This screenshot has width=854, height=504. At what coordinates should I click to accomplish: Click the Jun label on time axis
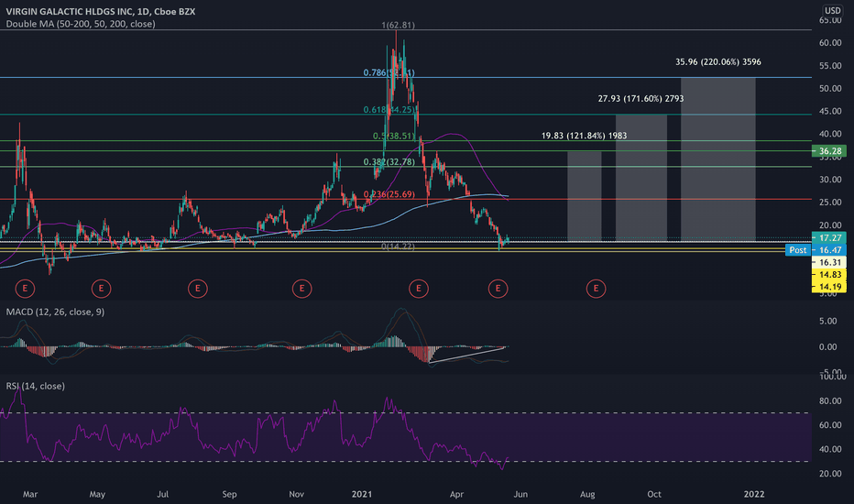coord(520,494)
